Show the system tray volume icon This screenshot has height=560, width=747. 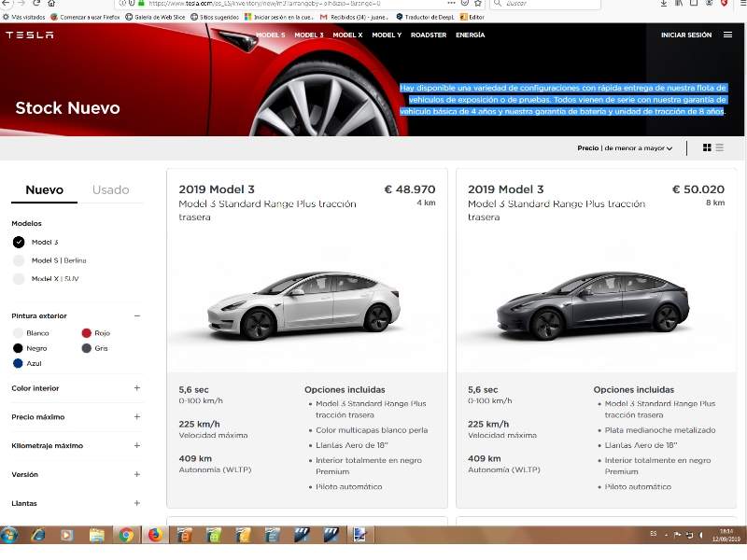point(701,535)
